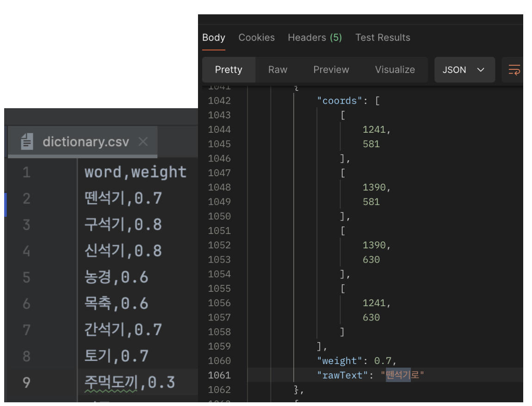The width and height of the screenshot is (532, 406).
Task: Toggle the line wrap icon
Action: click(x=514, y=69)
